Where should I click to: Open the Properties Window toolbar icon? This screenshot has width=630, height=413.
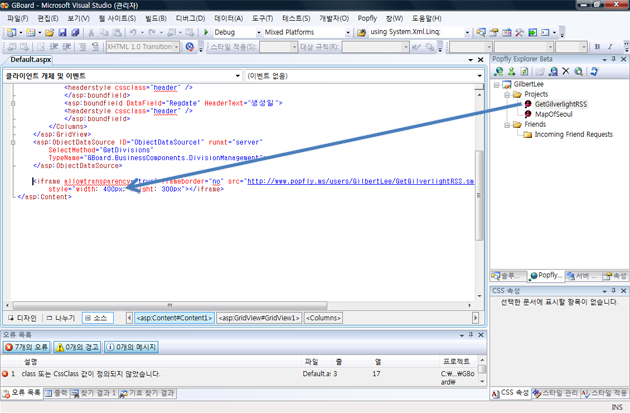pyautogui.click(x=494, y=32)
